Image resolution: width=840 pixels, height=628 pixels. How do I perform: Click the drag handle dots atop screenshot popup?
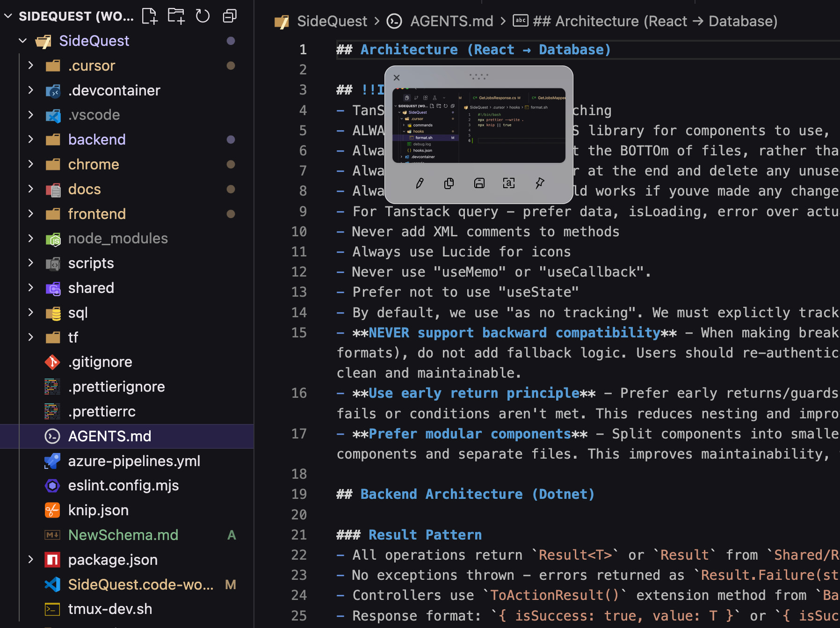pos(479,76)
